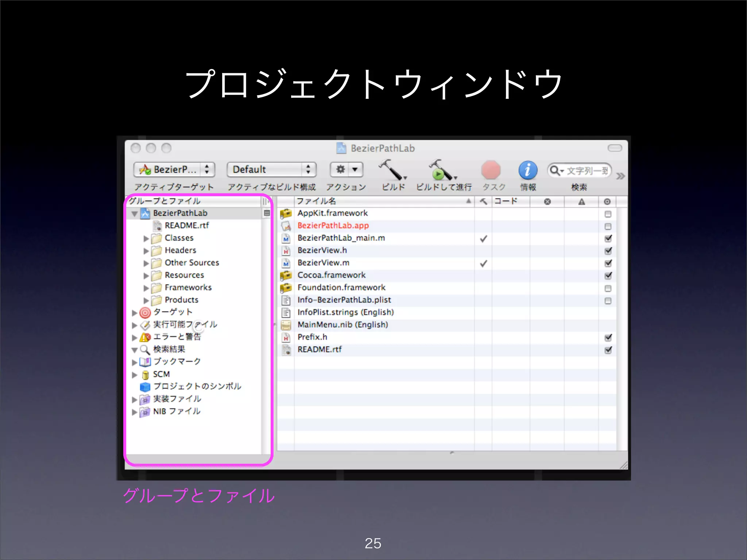Click the 実装ファイル smart group icon
Viewport: 747px width, 560px height.
pos(145,399)
